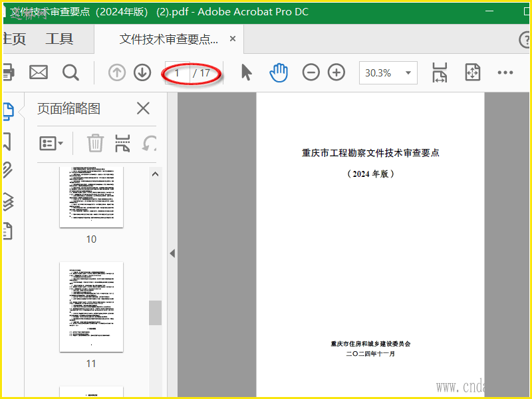
Task: Open the 工具 tab
Action: [x=59, y=39]
